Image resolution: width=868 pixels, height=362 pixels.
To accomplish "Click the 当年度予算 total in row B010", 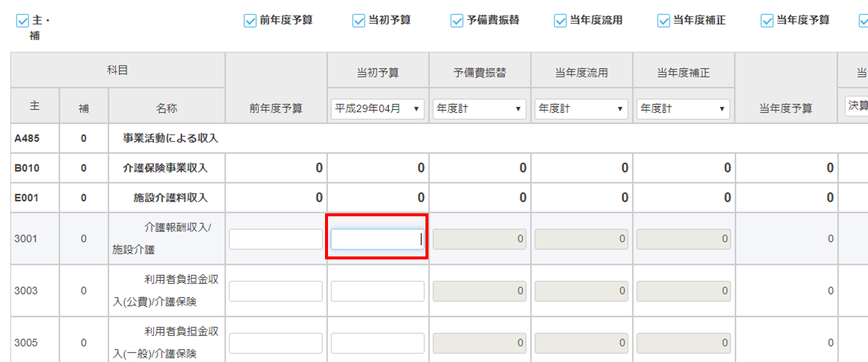I will 785,168.
